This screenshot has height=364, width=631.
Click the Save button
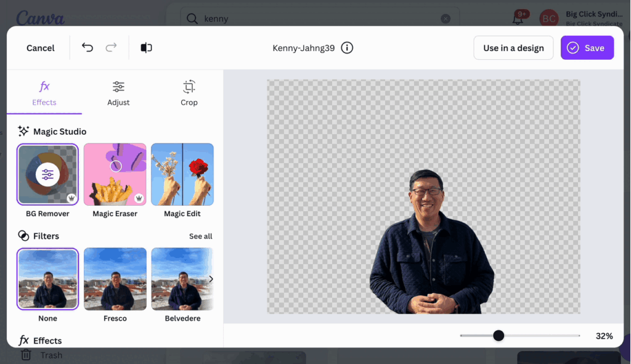coord(587,47)
